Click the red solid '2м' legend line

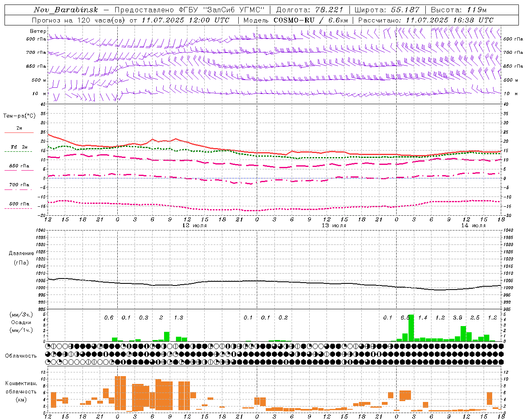tap(19, 132)
